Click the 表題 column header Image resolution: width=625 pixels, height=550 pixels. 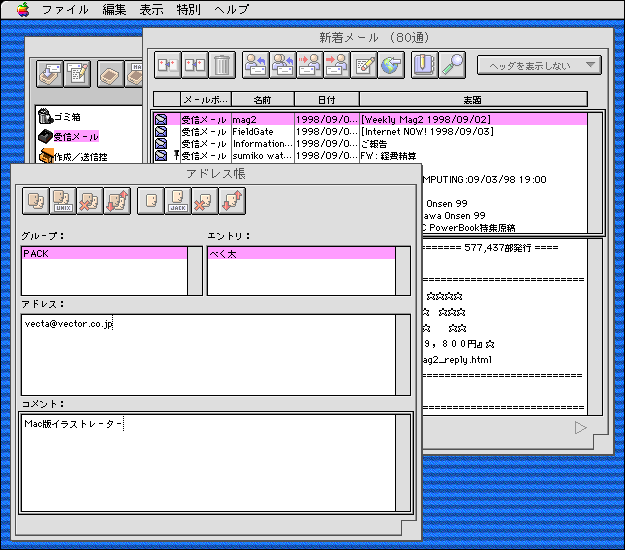click(473, 100)
